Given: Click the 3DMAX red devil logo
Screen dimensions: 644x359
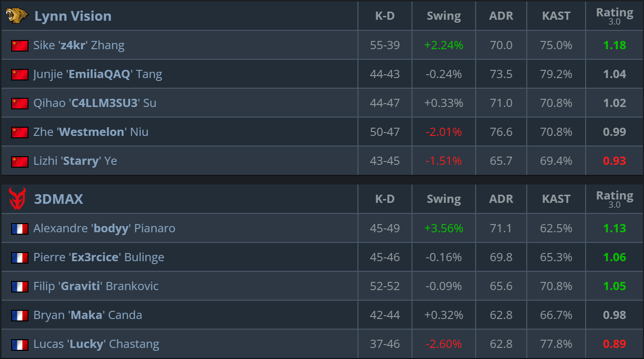Looking at the screenshot, I should click(x=17, y=199).
